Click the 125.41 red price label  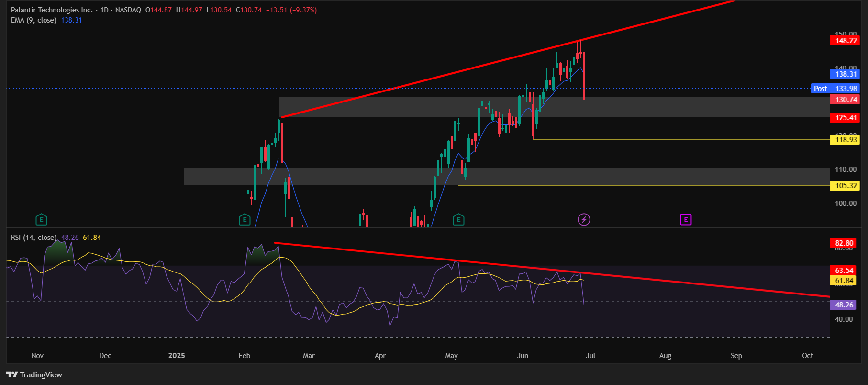[846, 118]
